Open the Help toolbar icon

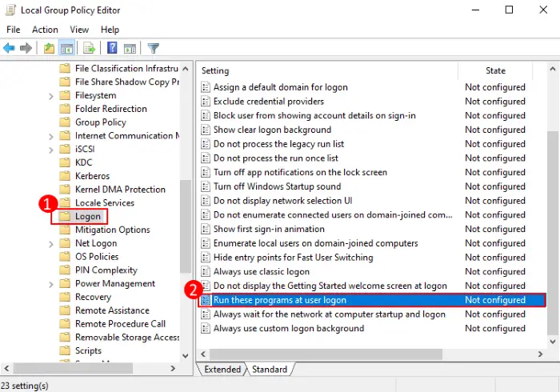click(x=112, y=47)
